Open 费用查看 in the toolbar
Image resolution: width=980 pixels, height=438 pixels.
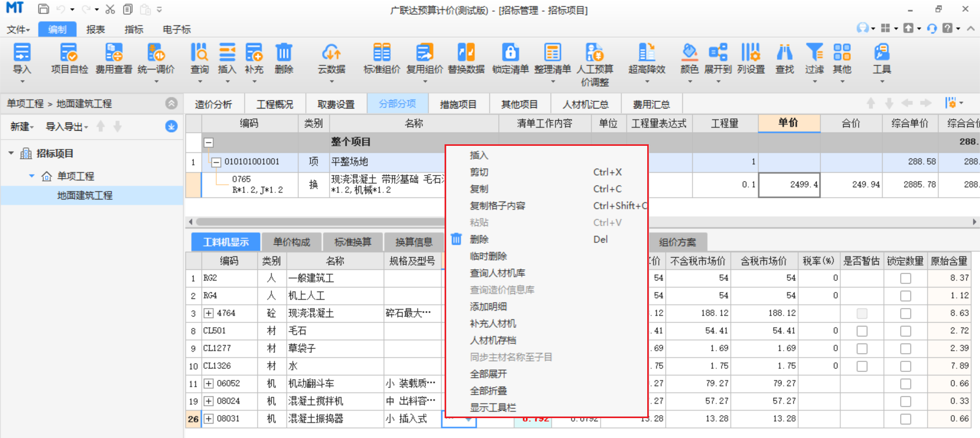(x=113, y=53)
